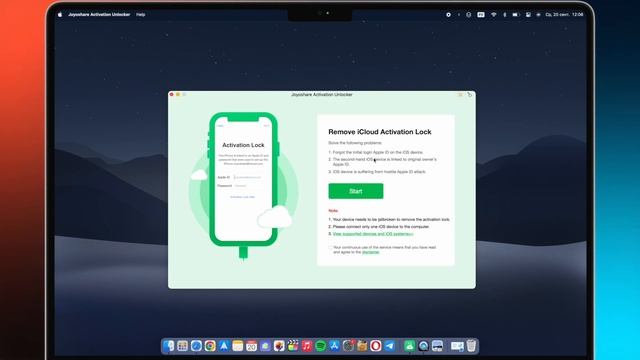Launch Spotify from the Dock
The width and height of the screenshot is (640, 360).
click(x=321, y=346)
